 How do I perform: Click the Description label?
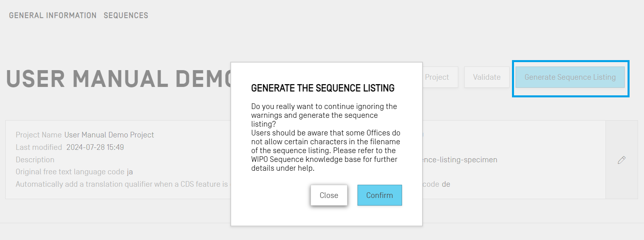point(35,160)
